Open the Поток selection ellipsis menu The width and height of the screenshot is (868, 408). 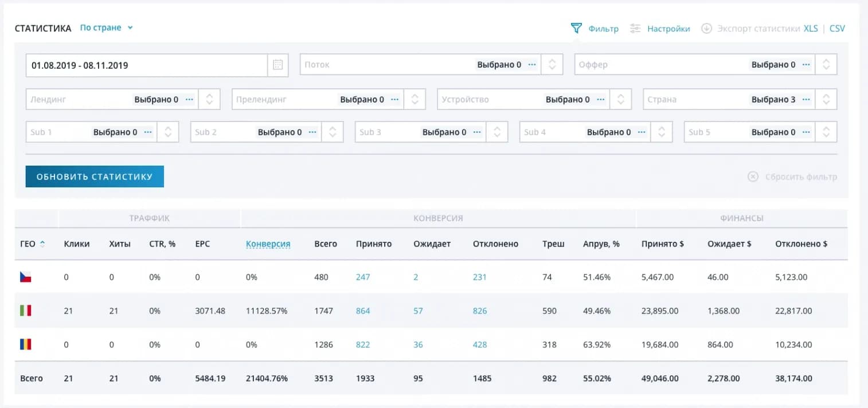(532, 65)
